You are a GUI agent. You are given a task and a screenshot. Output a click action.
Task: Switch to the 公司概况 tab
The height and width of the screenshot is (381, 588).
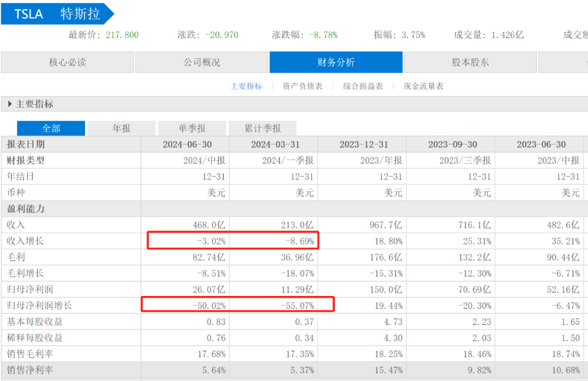(x=201, y=62)
